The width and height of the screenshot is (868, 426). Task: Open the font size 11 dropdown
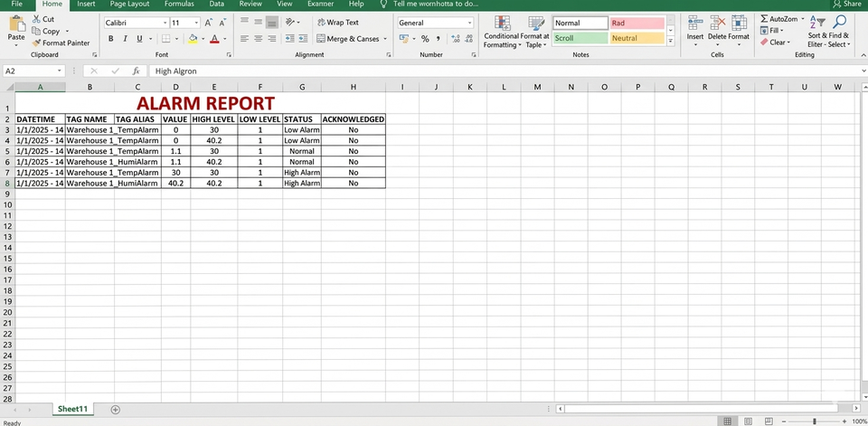point(196,24)
